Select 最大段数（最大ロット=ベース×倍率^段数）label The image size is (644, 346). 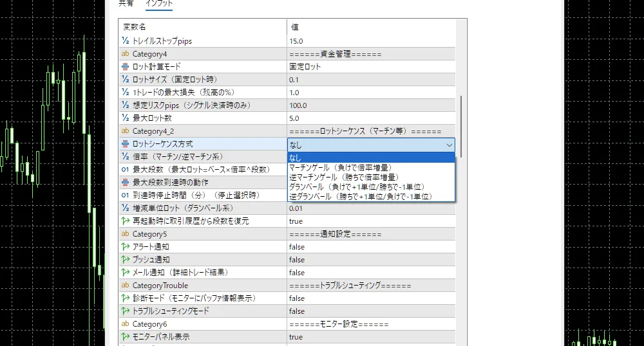click(201, 169)
